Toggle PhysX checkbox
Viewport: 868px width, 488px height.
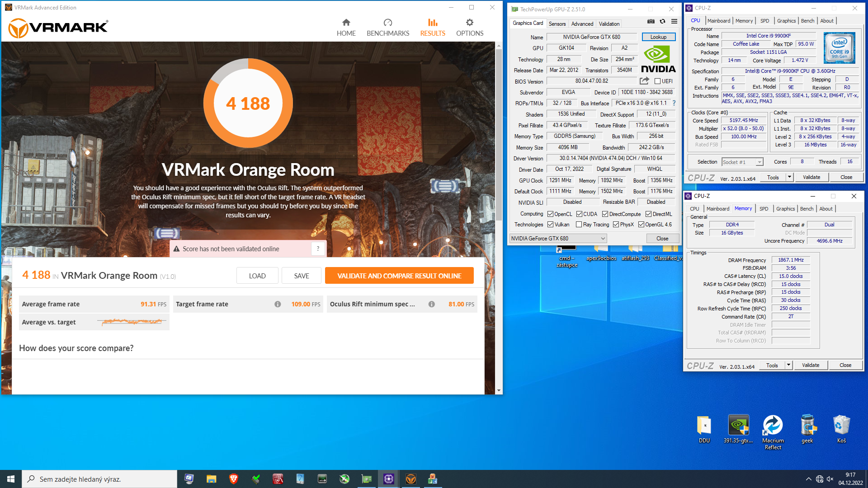[x=616, y=225]
